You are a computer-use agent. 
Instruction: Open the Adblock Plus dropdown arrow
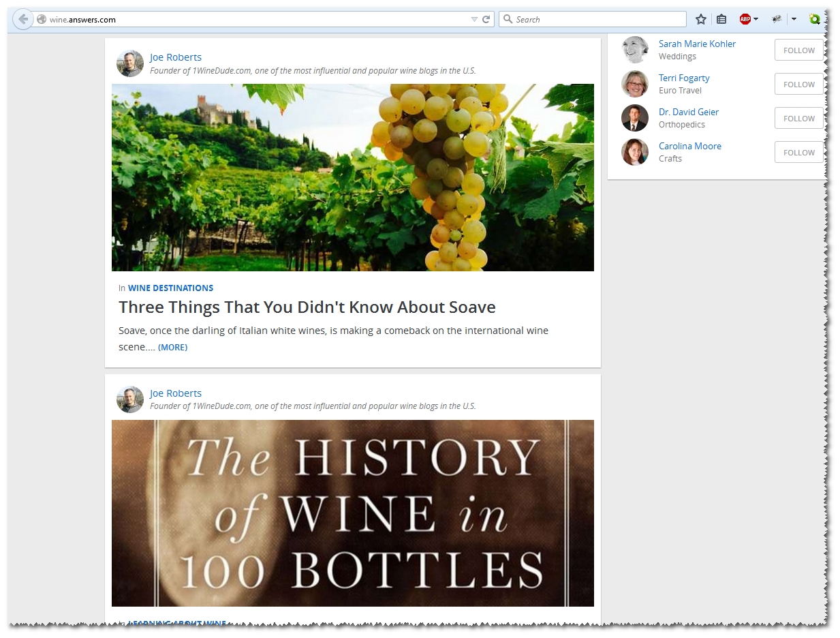pos(756,19)
